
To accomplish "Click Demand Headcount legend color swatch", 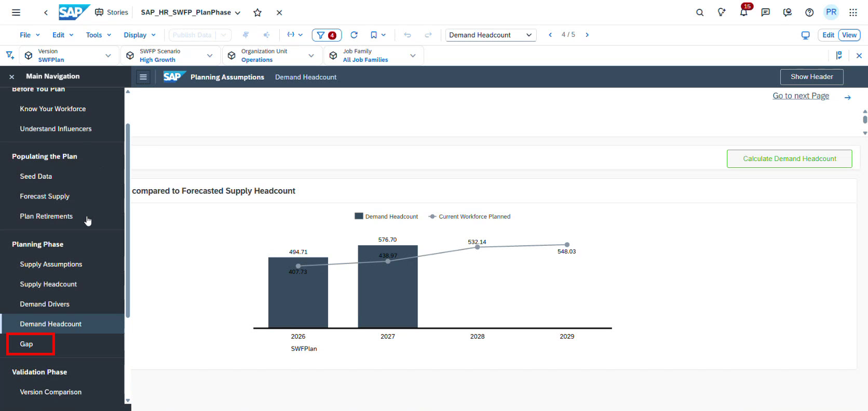I will pyautogui.click(x=359, y=216).
